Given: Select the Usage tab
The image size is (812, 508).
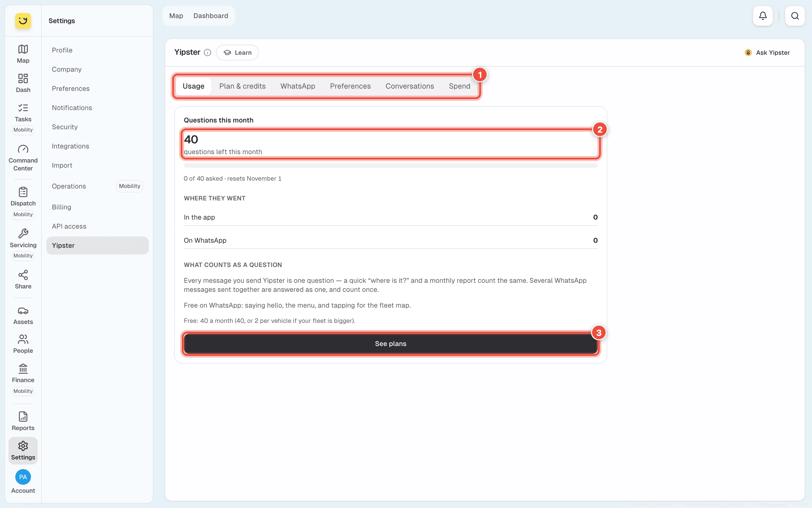Looking at the screenshot, I should point(193,86).
